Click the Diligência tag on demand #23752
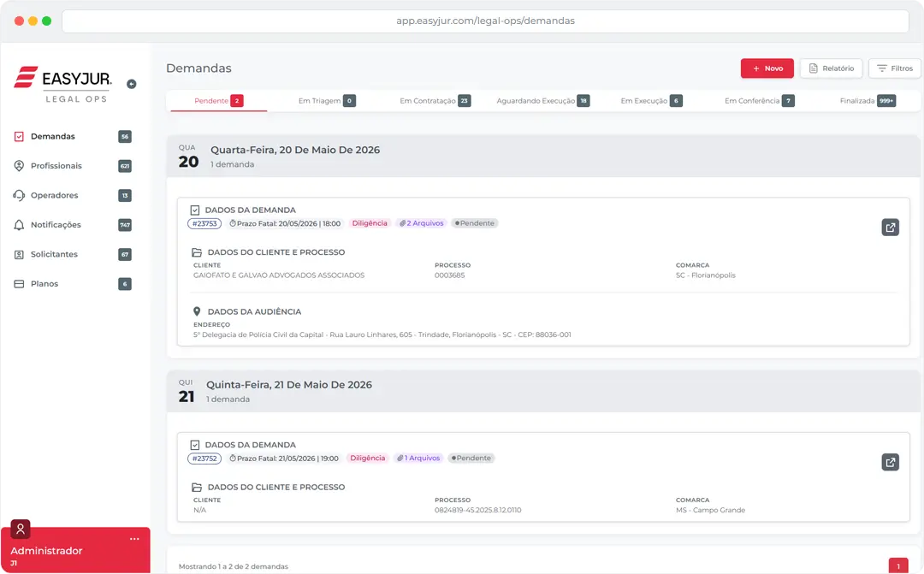 click(367, 458)
